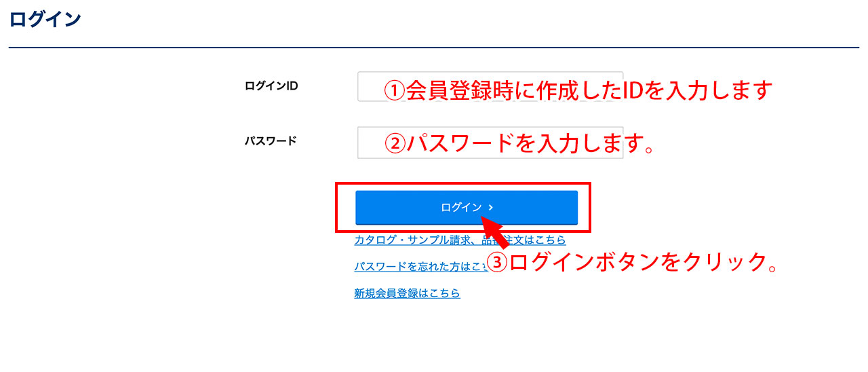
Task: Click the chevron arrow on the ログイン button
Action: tap(491, 208)
